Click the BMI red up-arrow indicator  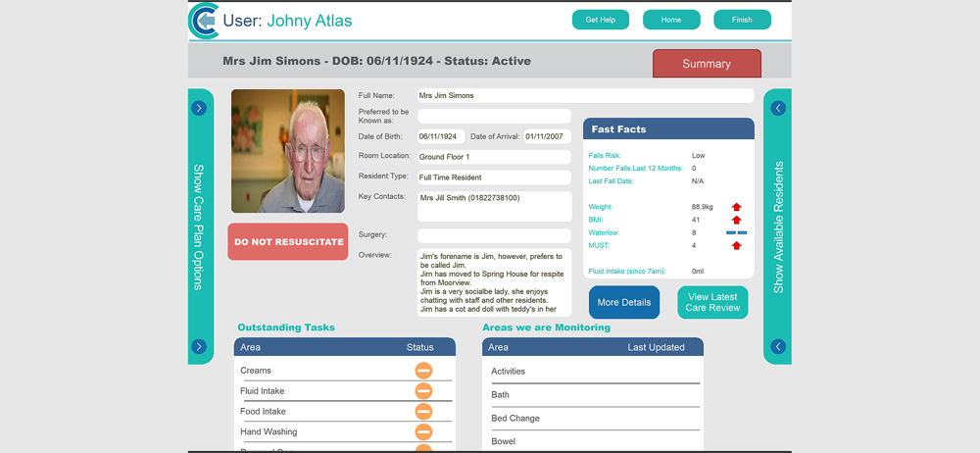click(736, 220)
